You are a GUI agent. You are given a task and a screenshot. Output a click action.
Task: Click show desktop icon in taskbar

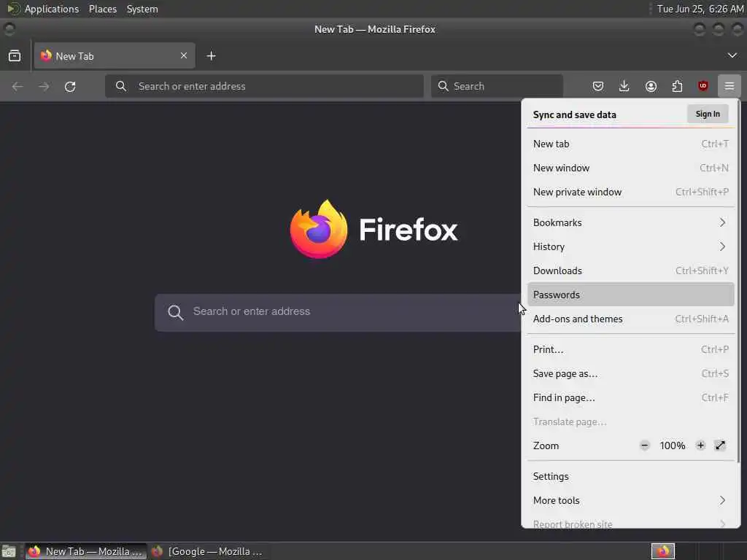pyautogui.click(x=9, y=551)
